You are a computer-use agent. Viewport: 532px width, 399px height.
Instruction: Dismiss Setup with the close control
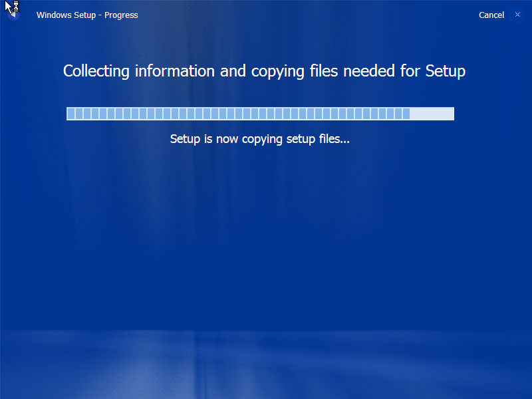click(x=517, y=15)
